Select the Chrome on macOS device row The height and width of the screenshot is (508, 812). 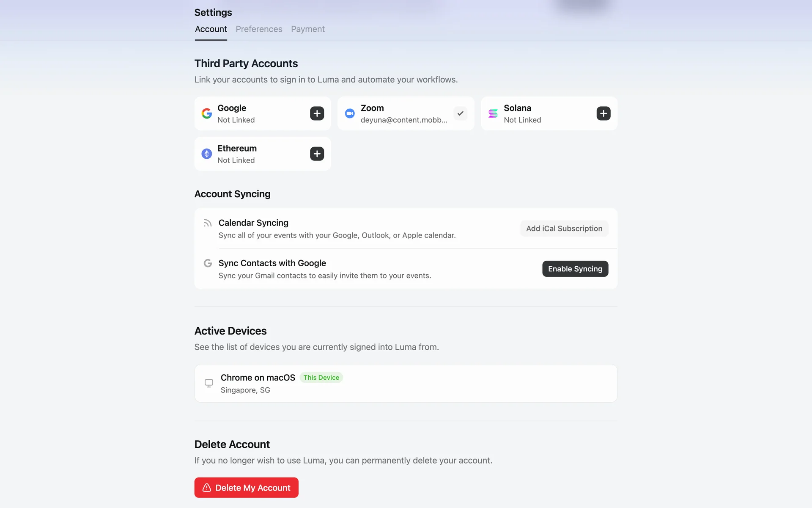coord(406,384)
